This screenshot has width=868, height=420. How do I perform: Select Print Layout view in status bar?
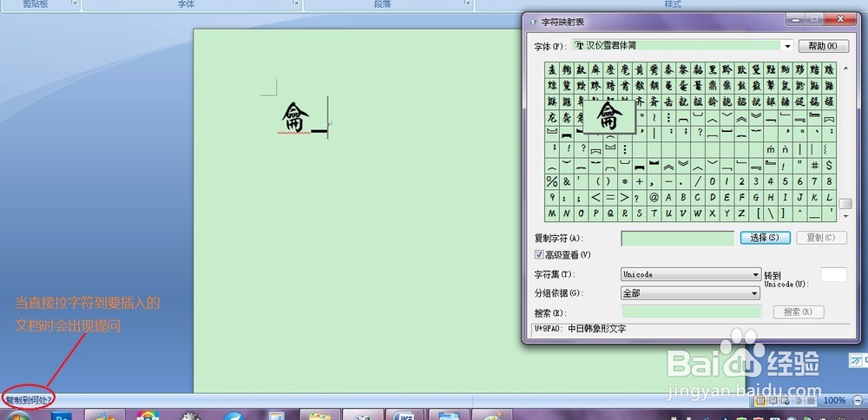(x=760, y=401)
